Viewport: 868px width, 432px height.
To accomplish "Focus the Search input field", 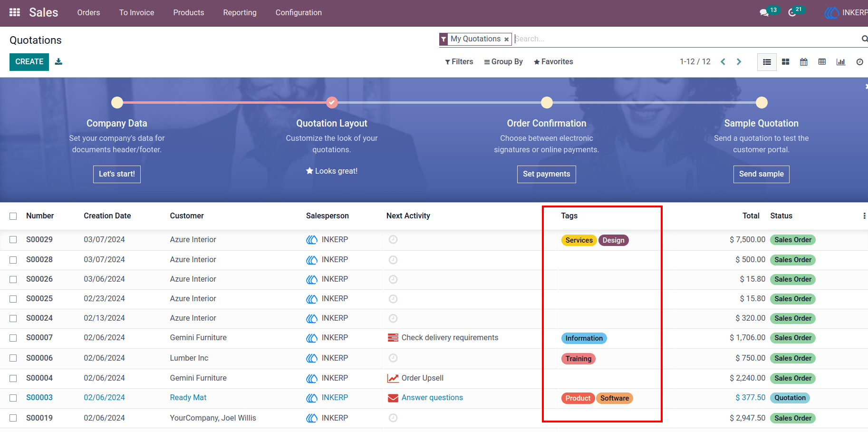I will tap(685, 39).
